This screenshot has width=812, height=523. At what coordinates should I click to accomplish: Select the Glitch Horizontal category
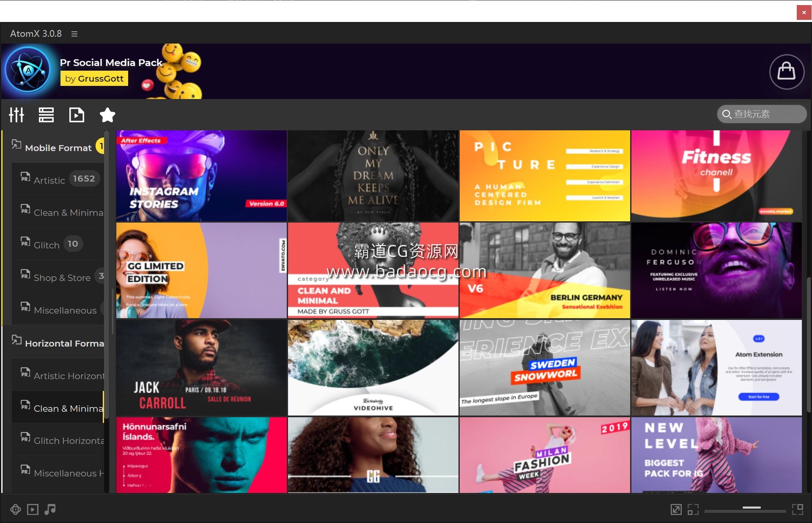pyautogui.click(x=58, y=440)
